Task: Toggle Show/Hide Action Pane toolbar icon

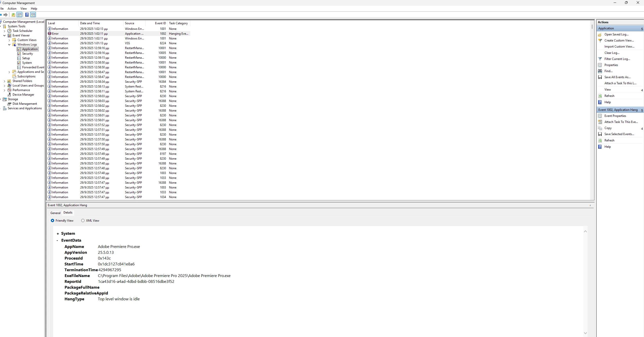Action: (x=33, y=15)
